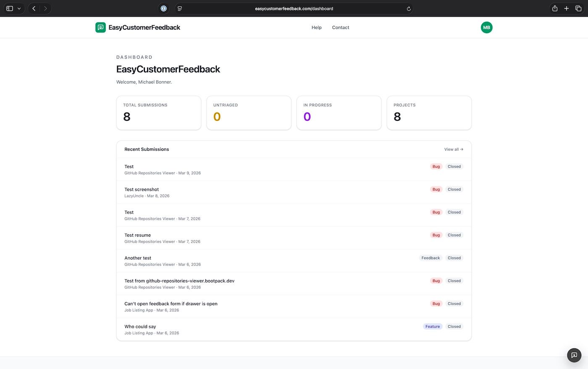Screen dimensions: 588x369
Task: Open the share menu in Safari
Action: click(554, 8)
